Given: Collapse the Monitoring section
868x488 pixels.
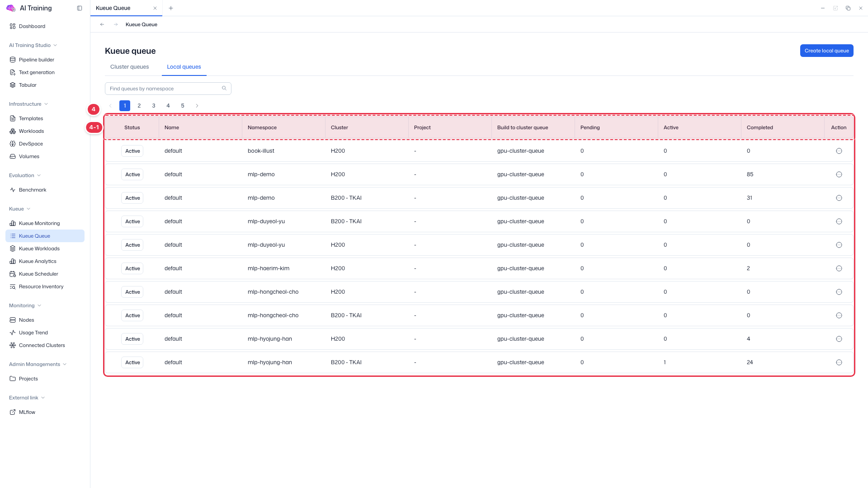Looking at the screenshot, I should click(x=25, y=305).
